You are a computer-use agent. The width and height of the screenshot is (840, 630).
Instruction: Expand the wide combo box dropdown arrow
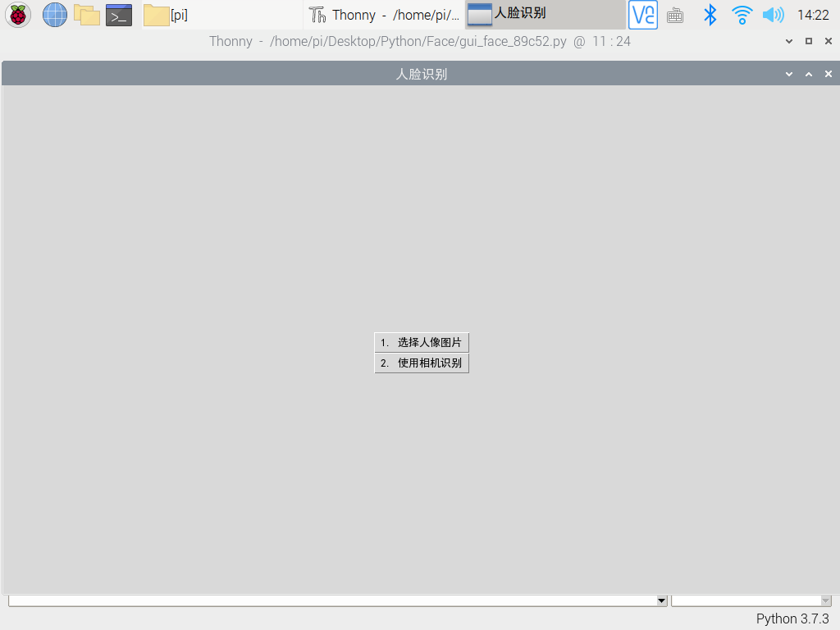point(662,600)
